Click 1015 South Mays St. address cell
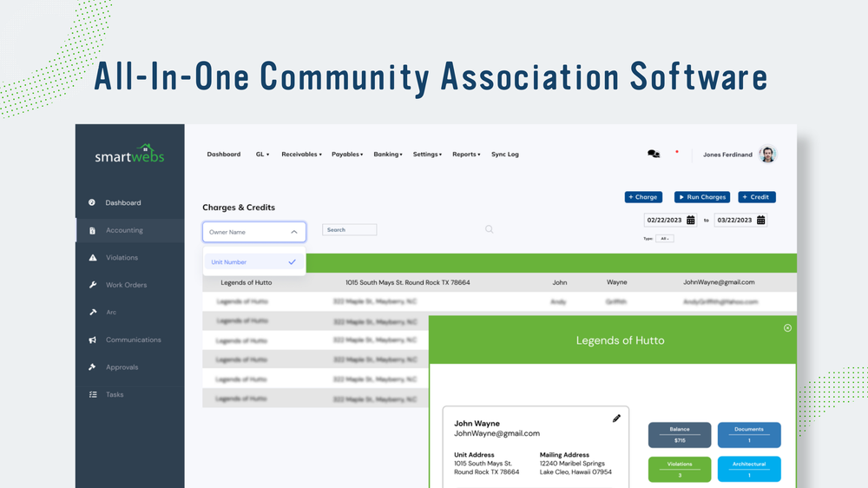 407,282
